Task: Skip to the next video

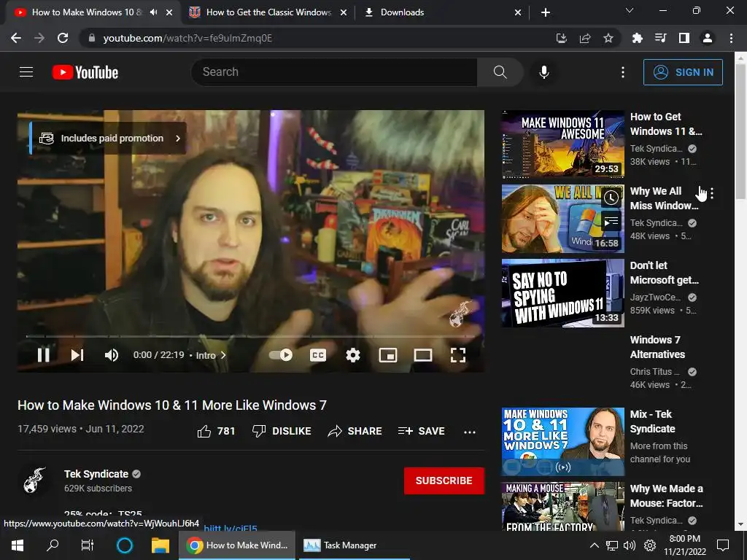Action: [x=77, y=355]
